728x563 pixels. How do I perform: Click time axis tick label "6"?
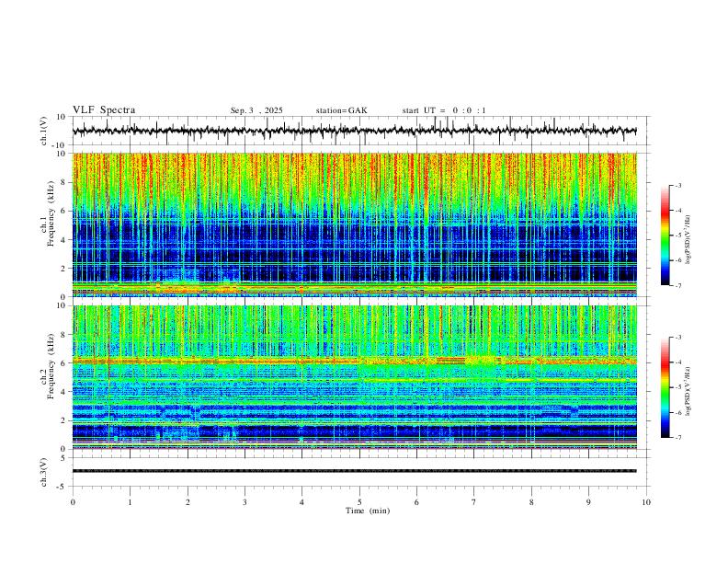(x=417, y=502)
